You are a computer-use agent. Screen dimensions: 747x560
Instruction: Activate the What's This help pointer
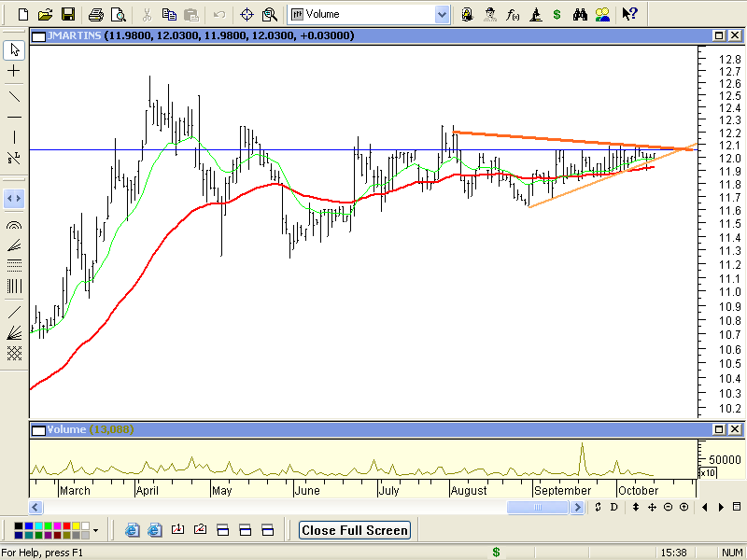pyautogui.click(x=629, y=15)
